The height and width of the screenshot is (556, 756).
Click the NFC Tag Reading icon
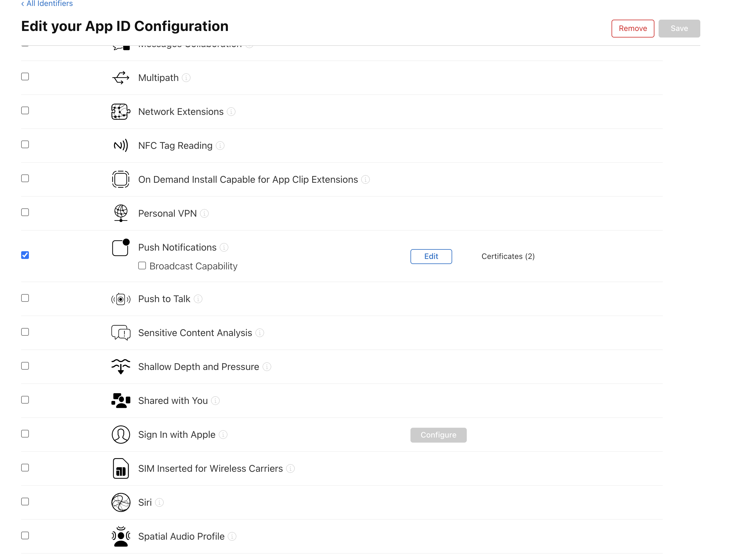[121, 146]
